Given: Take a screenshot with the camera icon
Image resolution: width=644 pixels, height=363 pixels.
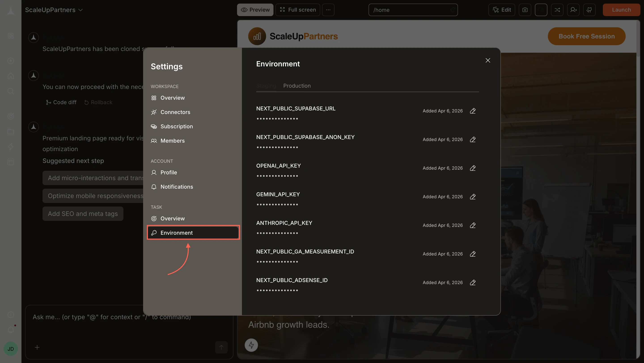Looking at the screenshot, I should pos(525,10).
